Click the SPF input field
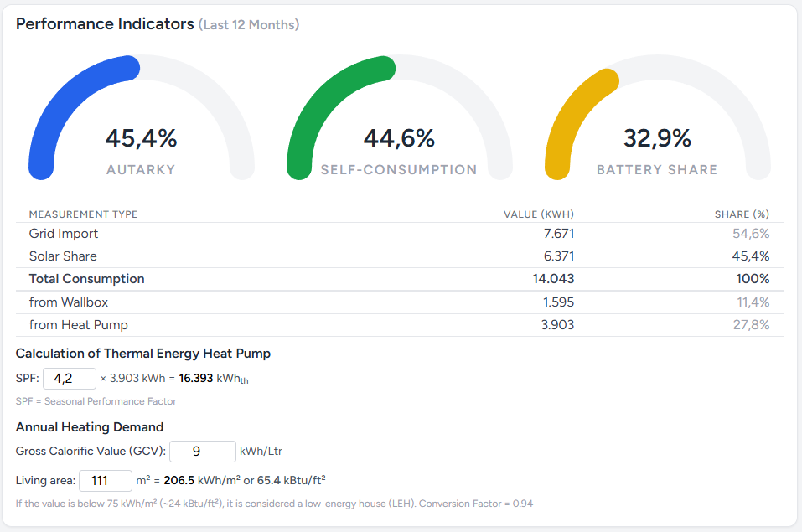 click(x=69, y=378)
